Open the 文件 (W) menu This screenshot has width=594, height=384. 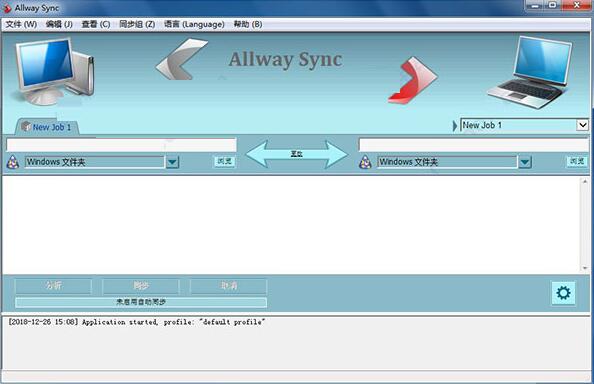[21, 24]
